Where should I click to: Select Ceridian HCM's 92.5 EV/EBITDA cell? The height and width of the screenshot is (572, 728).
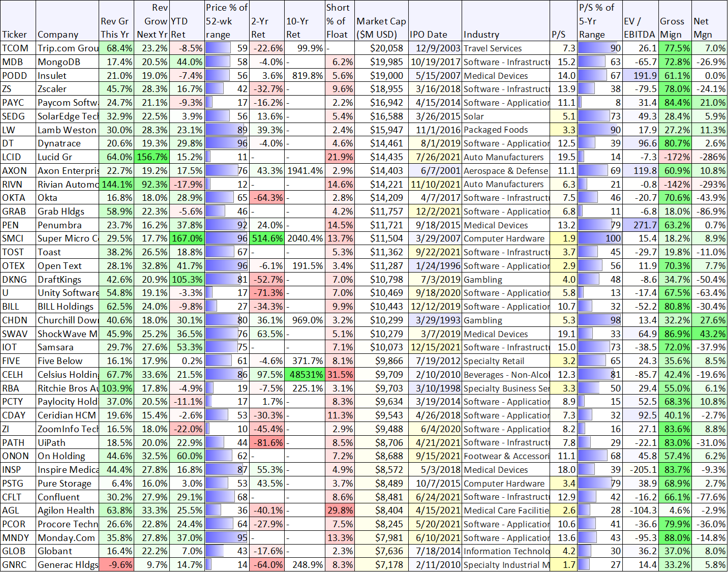[x=641, y=415]
